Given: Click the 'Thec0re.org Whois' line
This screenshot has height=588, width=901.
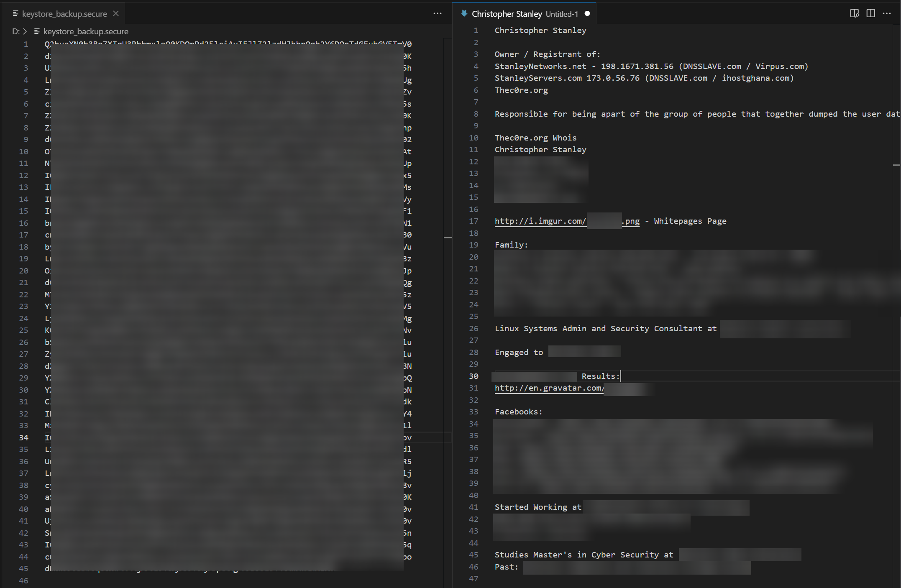Looking at the screenshot, I should point(535,138).
